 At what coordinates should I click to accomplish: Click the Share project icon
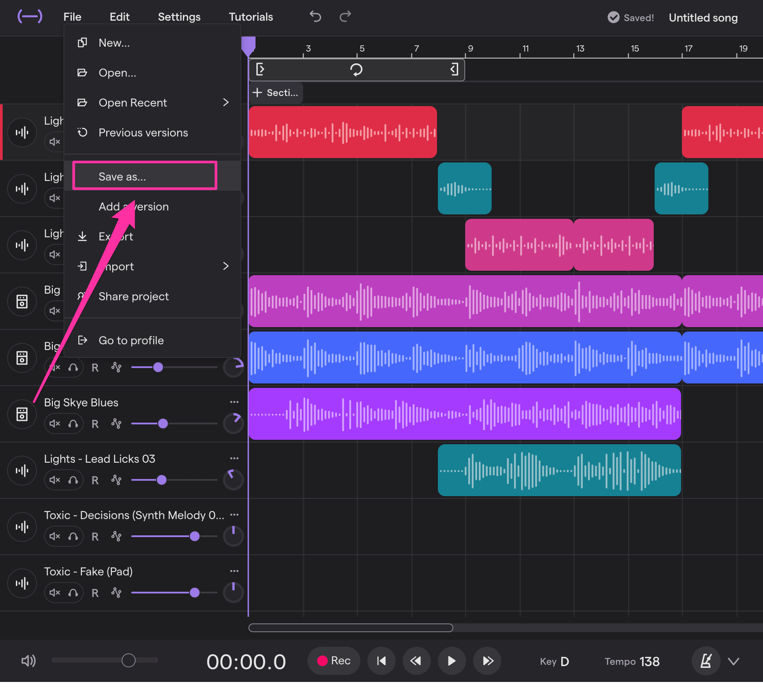point(83,296)
